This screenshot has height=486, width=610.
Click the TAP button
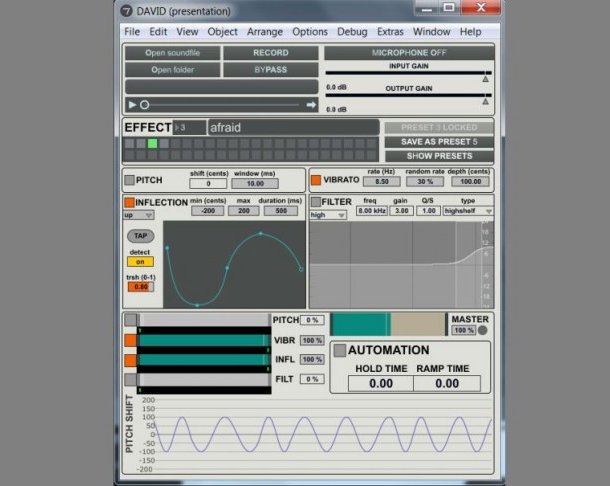pyautogui.click(x=140, y=236)
